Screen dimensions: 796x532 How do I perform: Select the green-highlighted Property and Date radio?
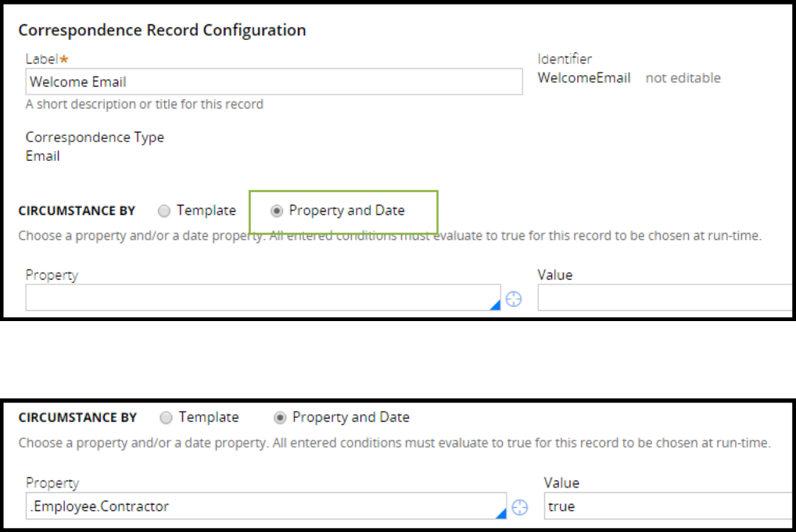tap(277, 210)
